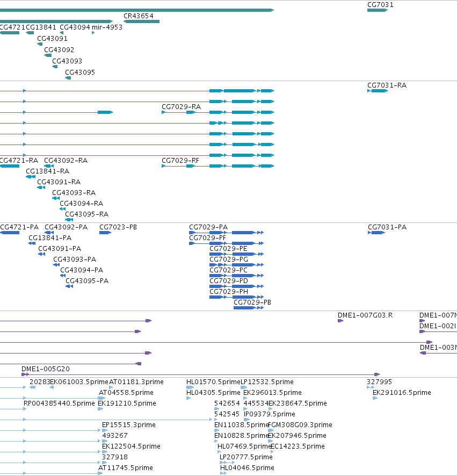Click the mir-4953 gene label
This screenshot has width=457, height=476.
click(107, 27)
